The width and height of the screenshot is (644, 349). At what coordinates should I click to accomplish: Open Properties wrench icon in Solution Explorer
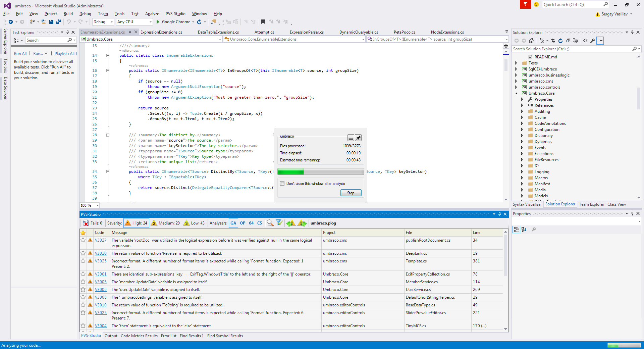(x=593, y=41)
